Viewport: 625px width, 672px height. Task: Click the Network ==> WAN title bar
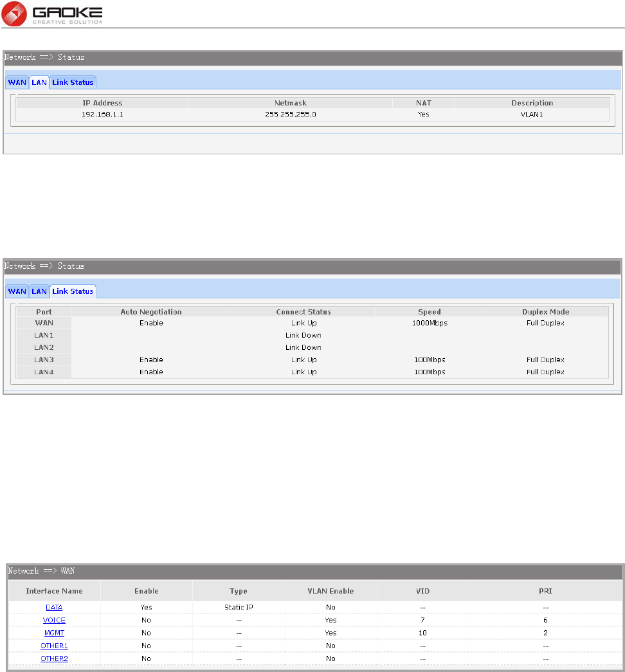coord(315,571)
